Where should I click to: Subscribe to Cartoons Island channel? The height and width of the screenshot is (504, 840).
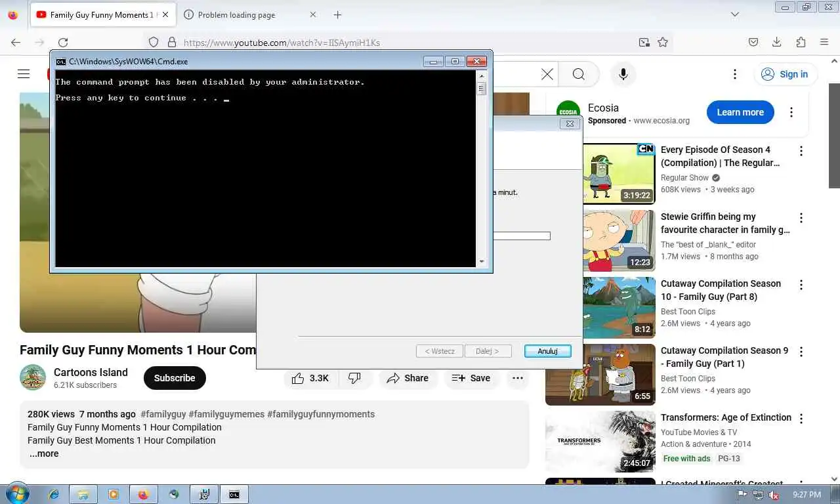coord(175,378)
